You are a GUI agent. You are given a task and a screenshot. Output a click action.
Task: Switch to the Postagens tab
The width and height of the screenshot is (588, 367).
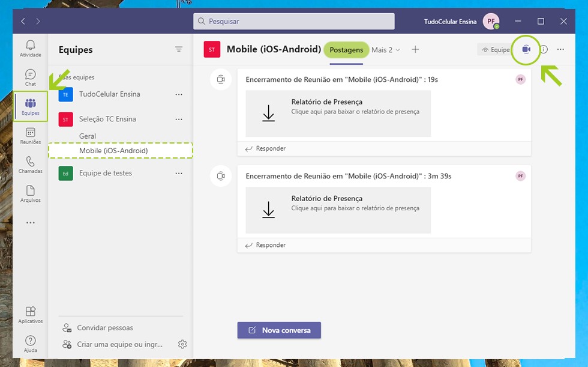pos(347,50)
